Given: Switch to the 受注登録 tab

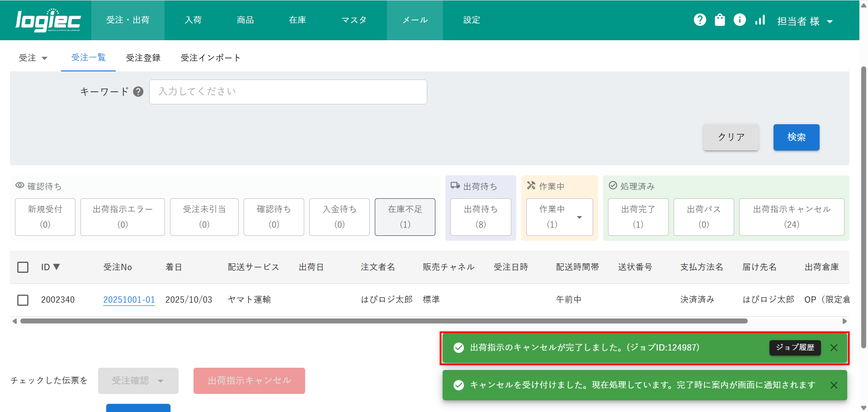Looking at the screenshot, I should (x=143, y=58).
